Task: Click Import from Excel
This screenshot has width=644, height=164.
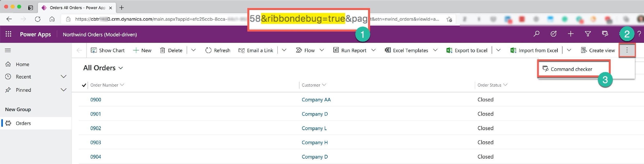Action: [x=534, y=50]
